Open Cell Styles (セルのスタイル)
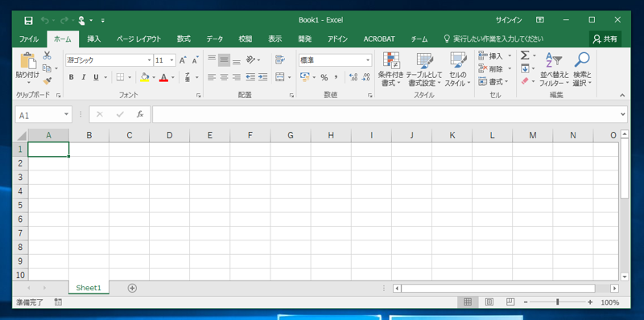Viewport: 644px width, 320px height. click(457, 69)
